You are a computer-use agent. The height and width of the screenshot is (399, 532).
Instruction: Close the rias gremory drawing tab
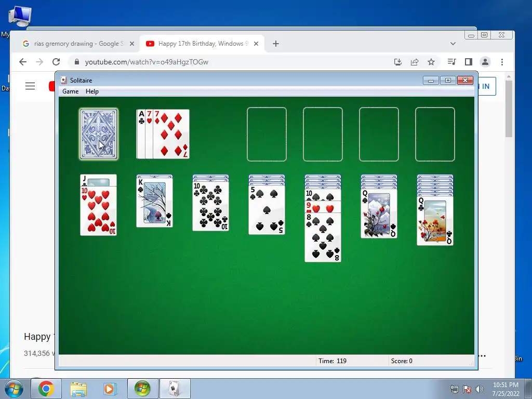tap(132, 44)
